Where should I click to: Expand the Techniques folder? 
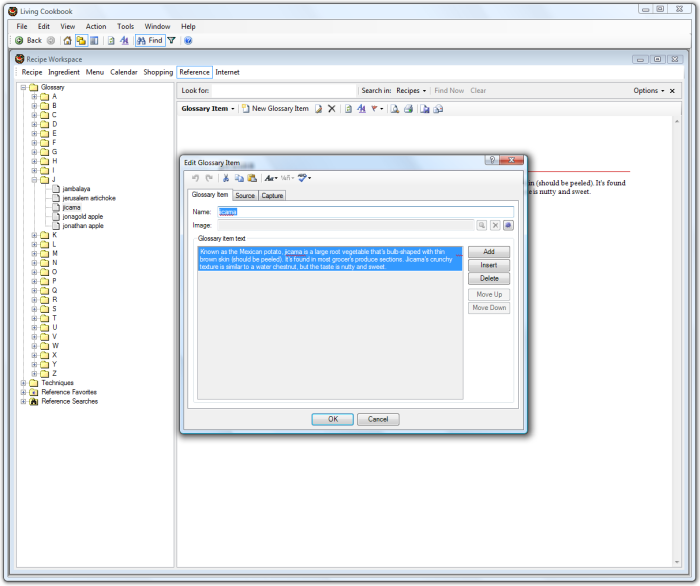click(x=23, y=383)
